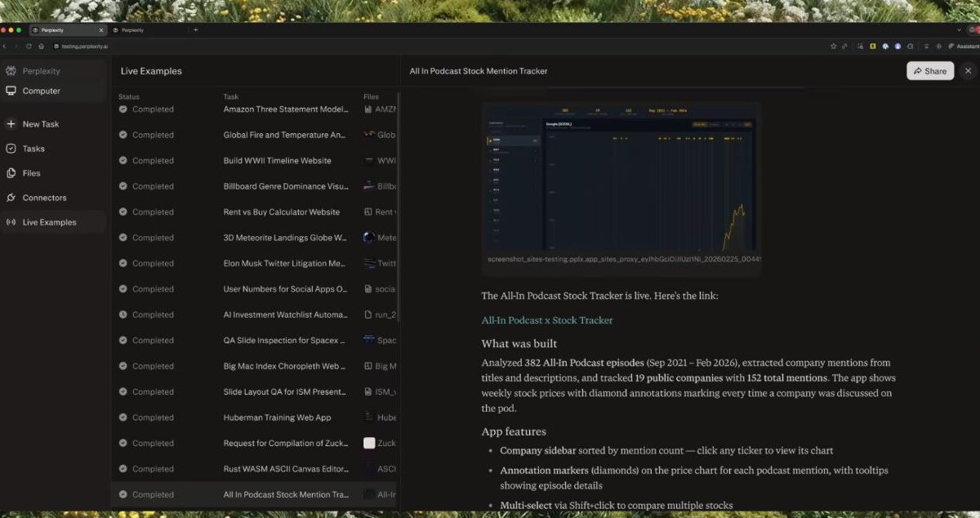Click the Twitter file thumbnail icon

369,263
